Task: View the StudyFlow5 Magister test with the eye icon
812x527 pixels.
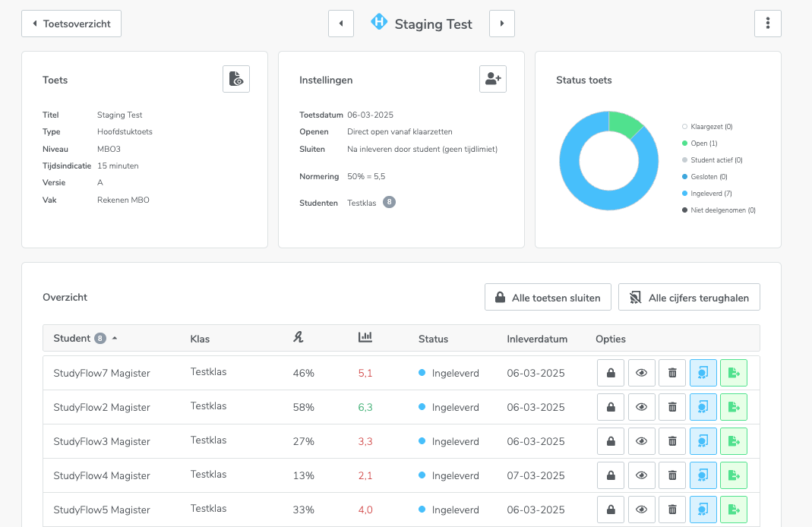Action: (x=642, y=510)
